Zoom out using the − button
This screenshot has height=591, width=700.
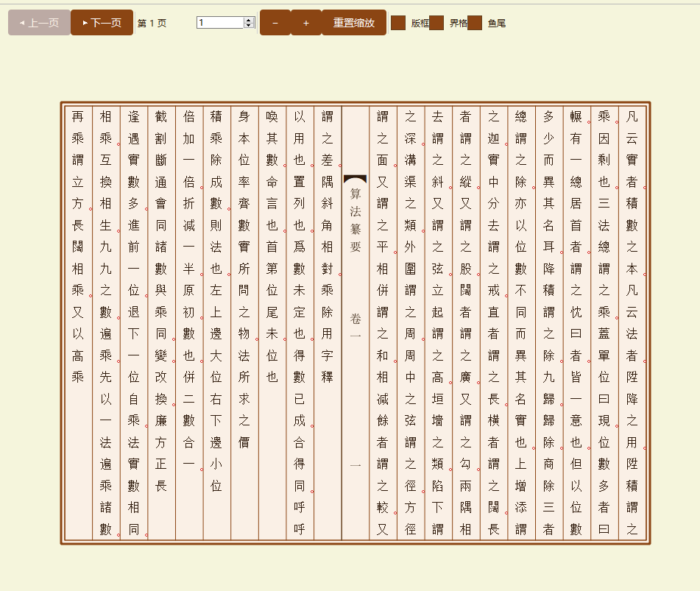(275, 22)
